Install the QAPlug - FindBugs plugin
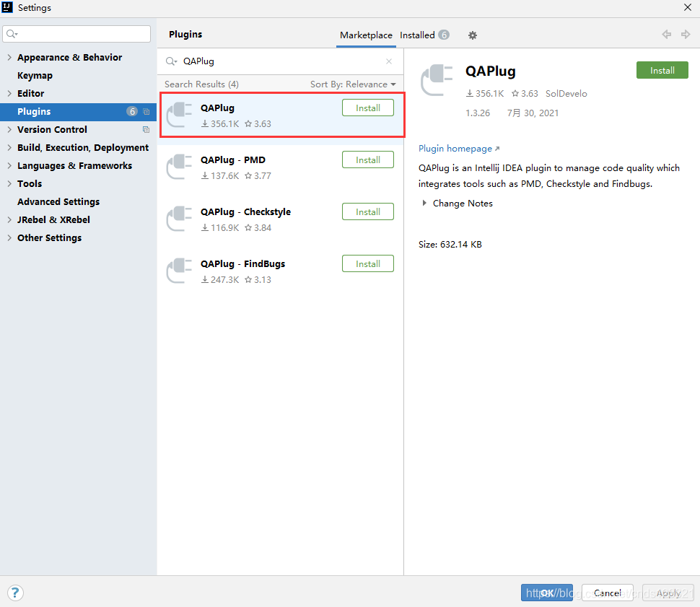700x607 pixels. [368, 263]
